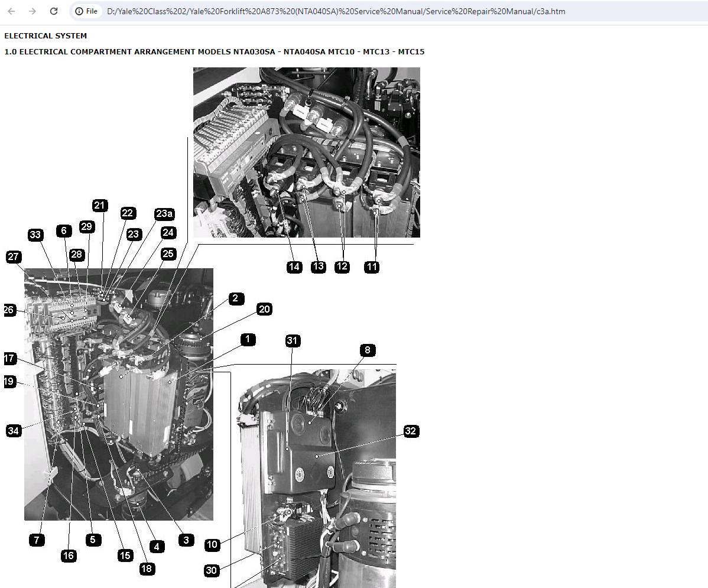Click callout label 27

point(13,257)
